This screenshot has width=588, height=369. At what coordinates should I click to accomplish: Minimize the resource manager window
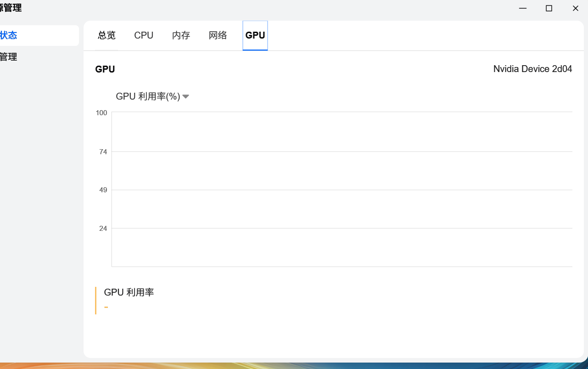coord(523,8)
